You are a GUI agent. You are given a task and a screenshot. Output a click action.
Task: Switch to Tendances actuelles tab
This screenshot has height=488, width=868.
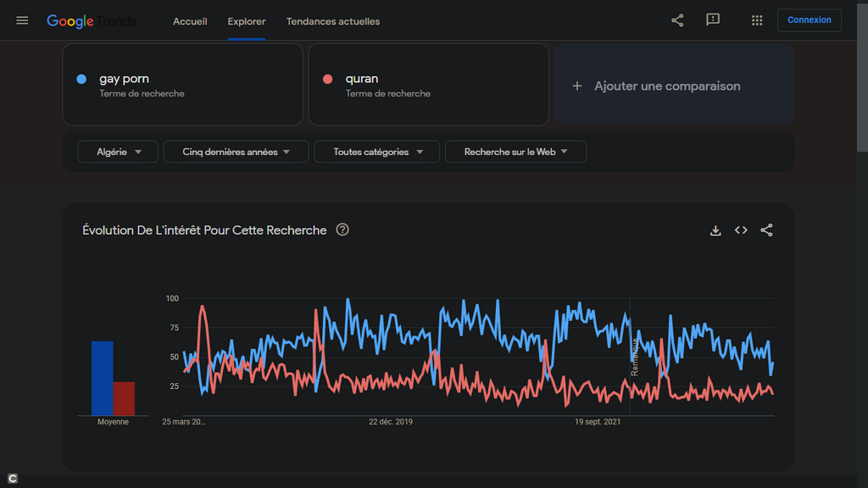point(333,21)
